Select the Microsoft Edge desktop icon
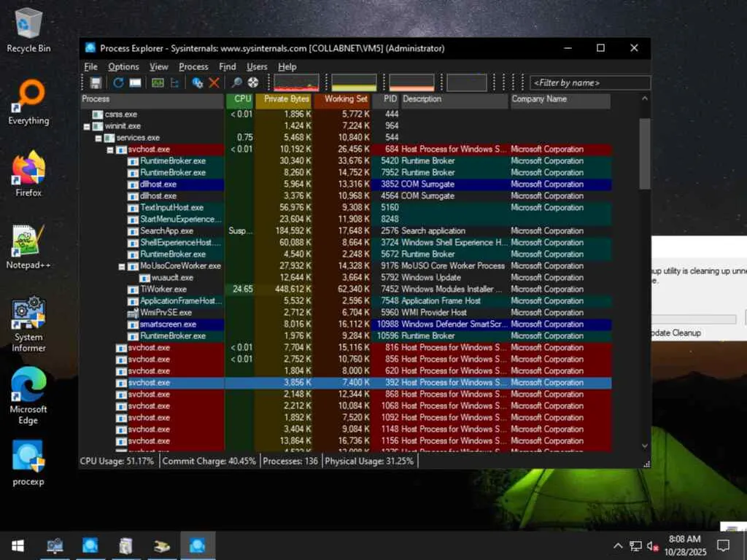 point(28,396)
